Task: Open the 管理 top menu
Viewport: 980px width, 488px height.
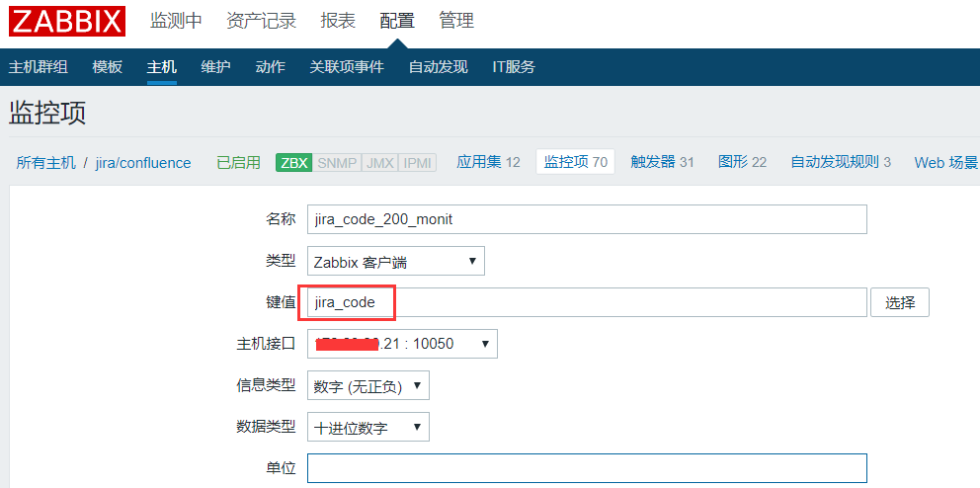Action: coord(456,21)
